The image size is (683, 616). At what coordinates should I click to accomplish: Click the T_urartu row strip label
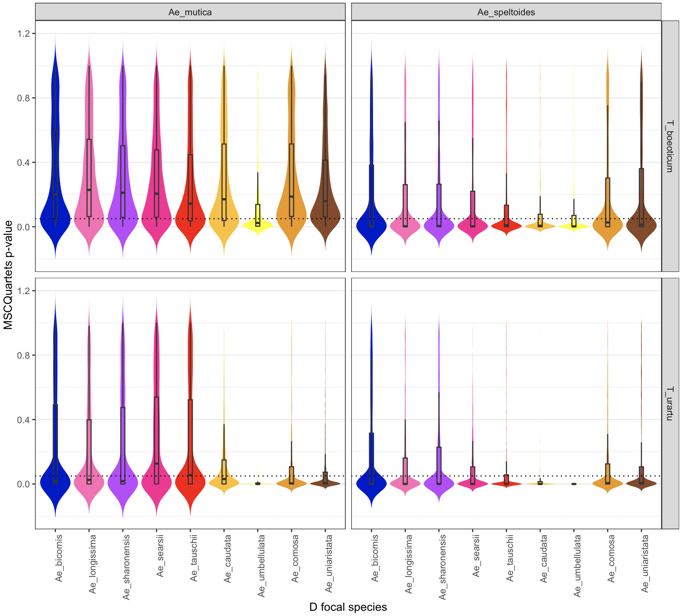tap(670, 403)
